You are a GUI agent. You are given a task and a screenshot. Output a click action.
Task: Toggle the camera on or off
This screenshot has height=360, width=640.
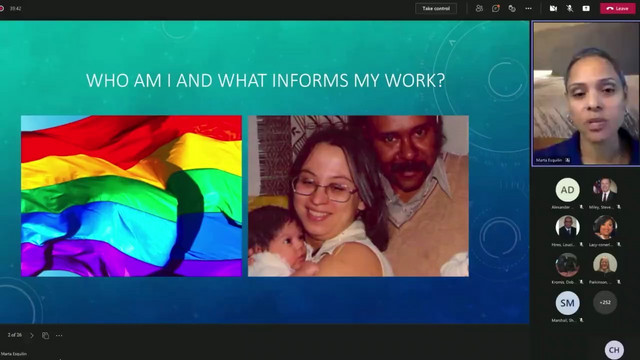tap(553, 8)
